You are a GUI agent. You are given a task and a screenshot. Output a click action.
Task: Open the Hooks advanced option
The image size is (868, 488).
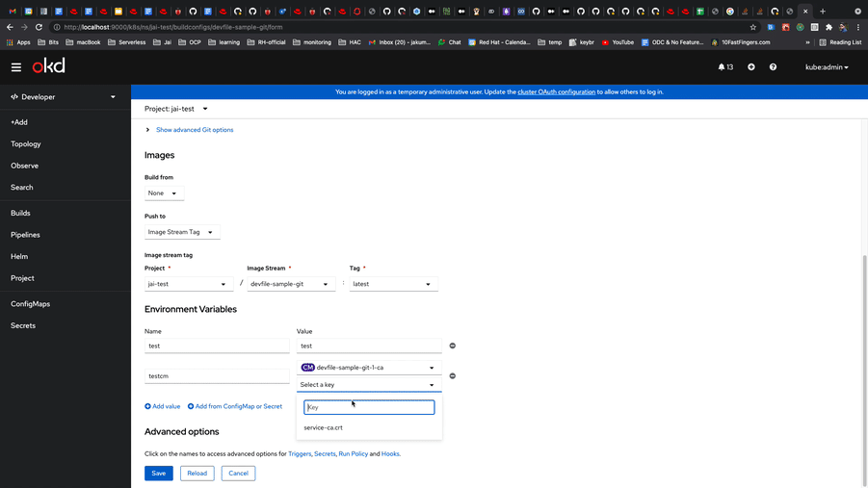390,453
